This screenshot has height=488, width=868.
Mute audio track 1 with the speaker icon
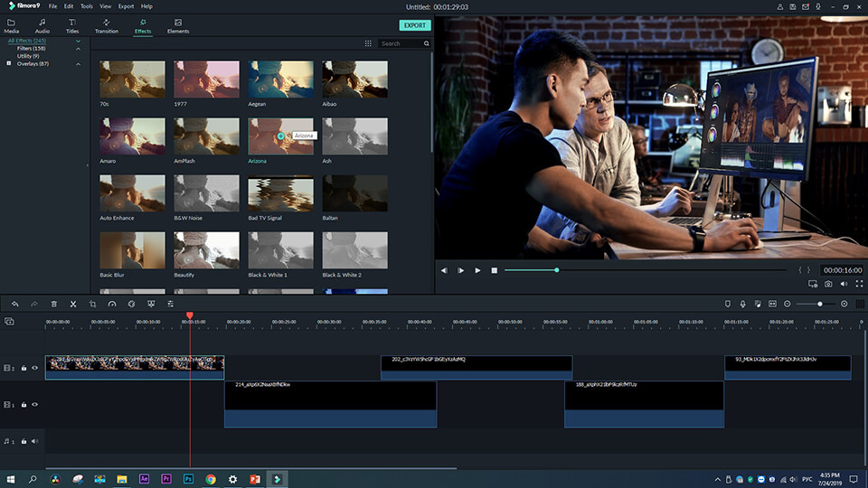(35, 441)
